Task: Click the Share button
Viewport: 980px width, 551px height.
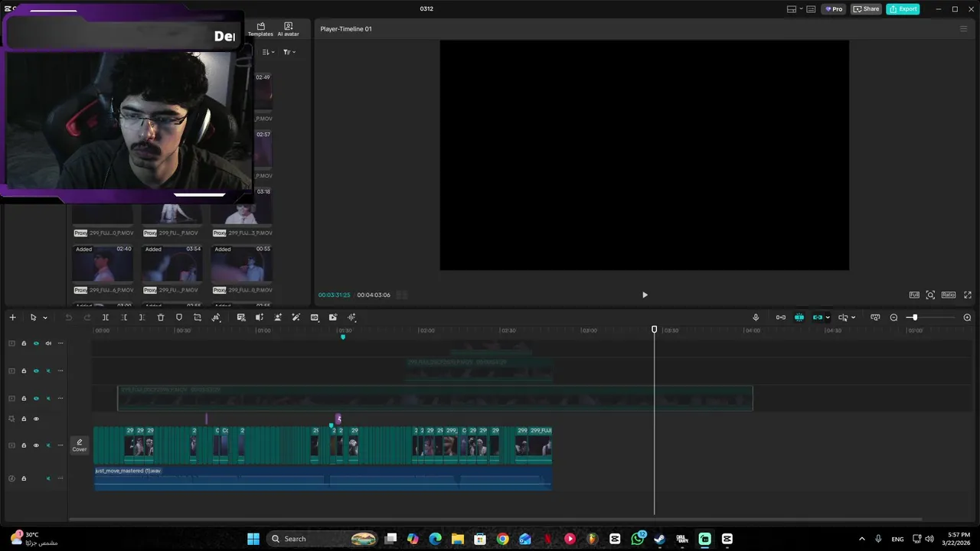Action: point(867,9)
